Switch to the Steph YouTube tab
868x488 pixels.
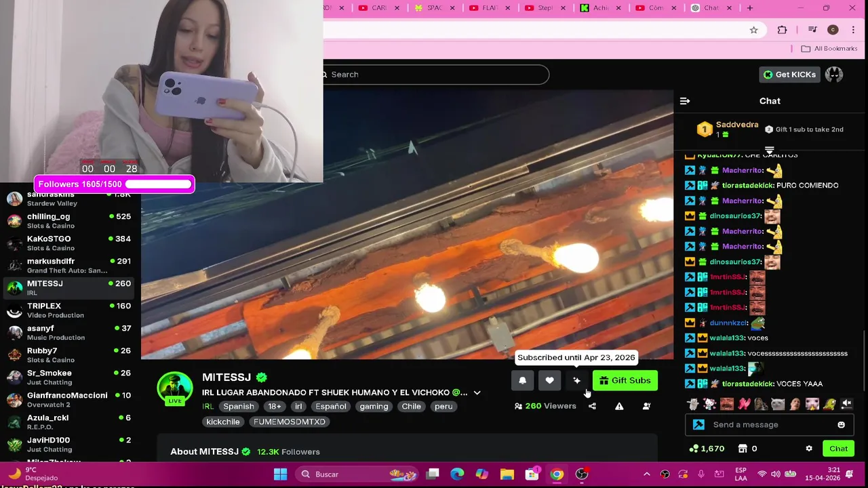[x=544, y=8]
